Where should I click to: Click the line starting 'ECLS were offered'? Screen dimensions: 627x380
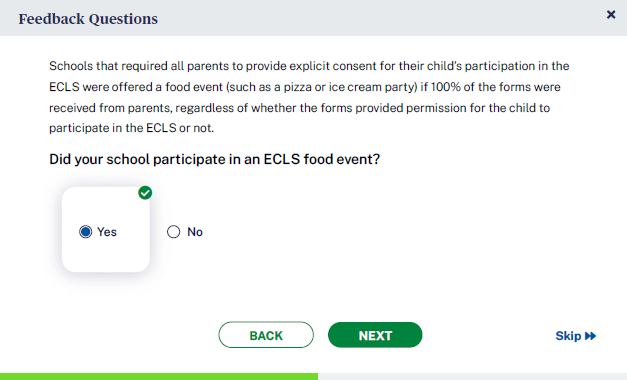point(305,87)
